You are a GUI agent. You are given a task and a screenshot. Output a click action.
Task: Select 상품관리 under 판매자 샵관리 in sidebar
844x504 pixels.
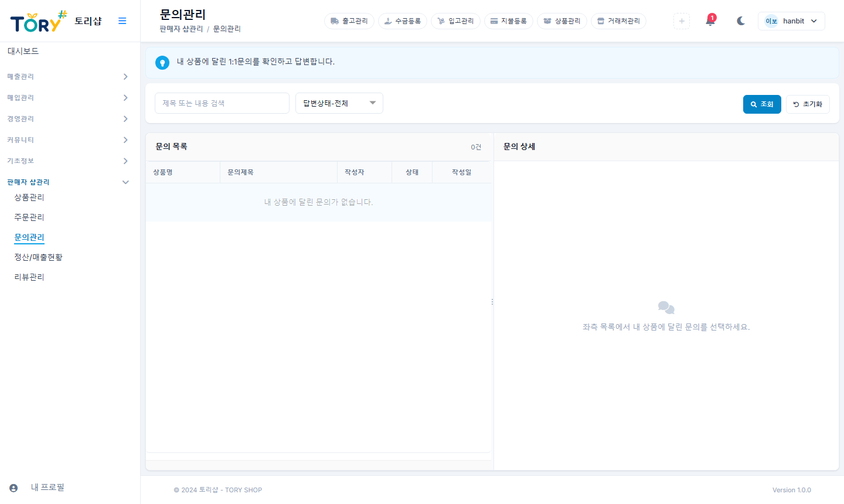point(29,197)
